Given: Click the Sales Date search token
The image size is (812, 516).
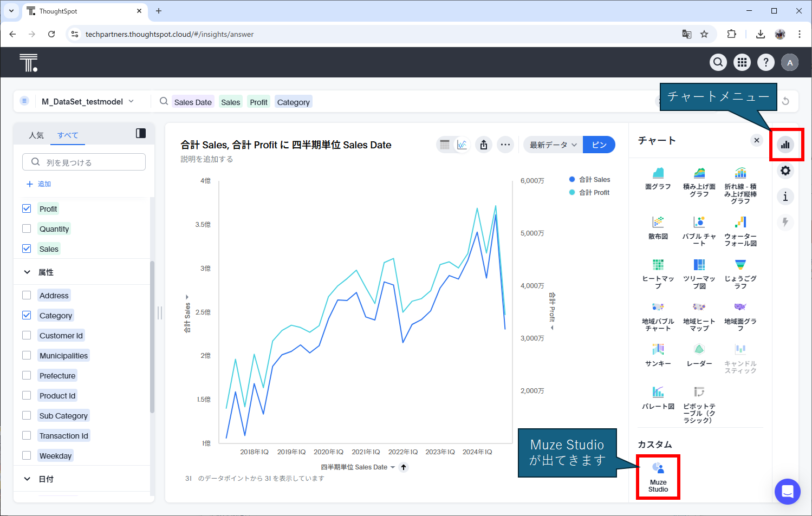Looking at the screenshot, I should (193, 102).
